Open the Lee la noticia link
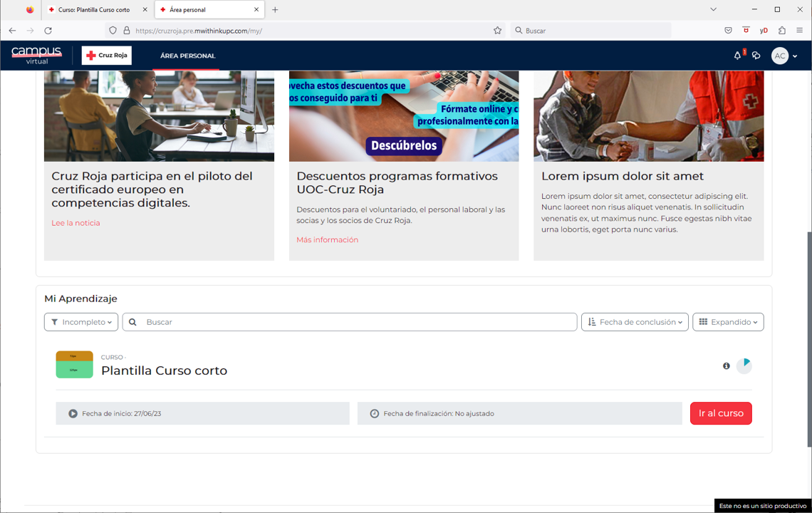 pyautogui.click(x=75, y=222)
